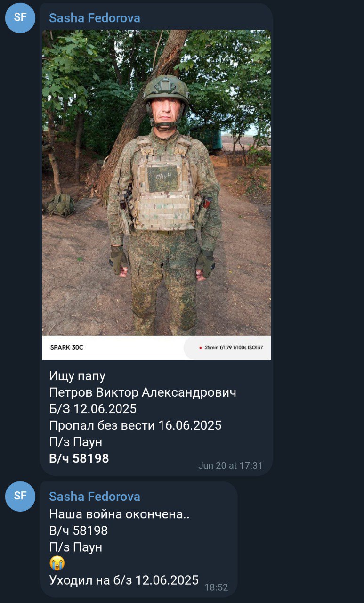Click П/з Паун in the second message
The height and width of the screenshot is (603, 364).
tap(75, 547)
